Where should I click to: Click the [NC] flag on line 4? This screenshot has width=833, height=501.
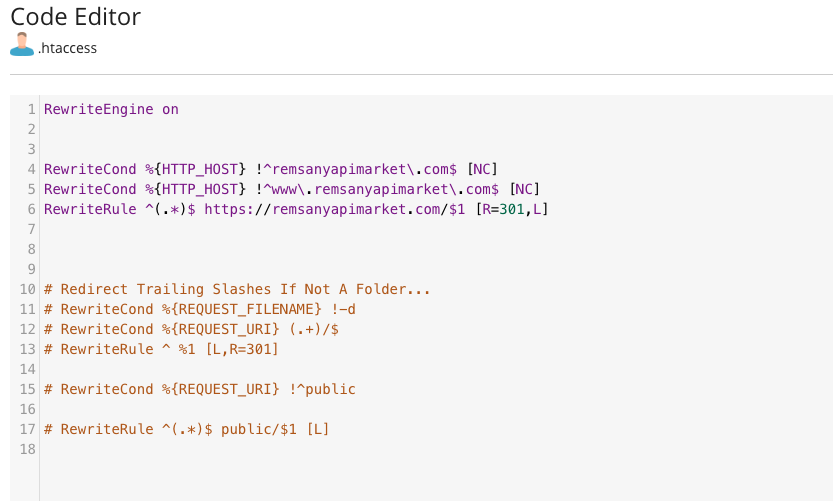[482, 169]
